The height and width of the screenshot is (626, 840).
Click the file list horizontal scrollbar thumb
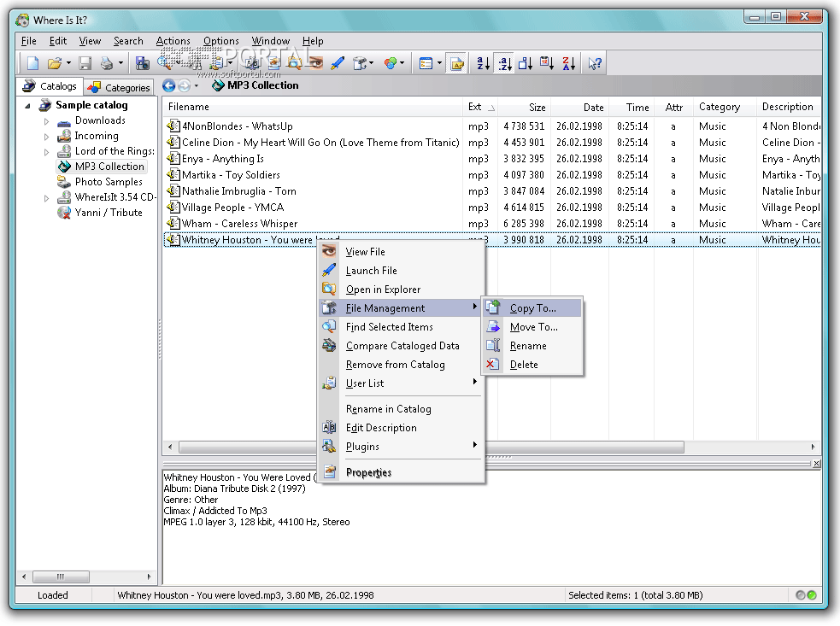point(432,447)
